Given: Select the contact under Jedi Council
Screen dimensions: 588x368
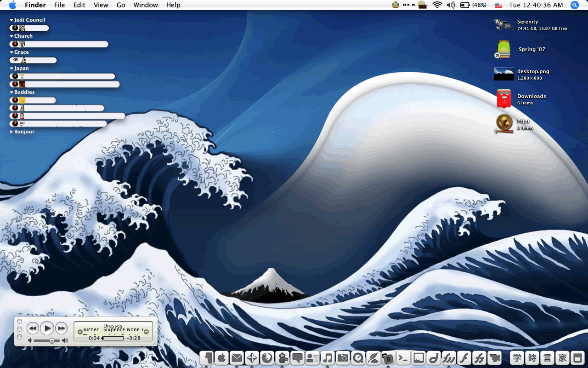Looking at the screenshot, I should (x=29, y=28).
